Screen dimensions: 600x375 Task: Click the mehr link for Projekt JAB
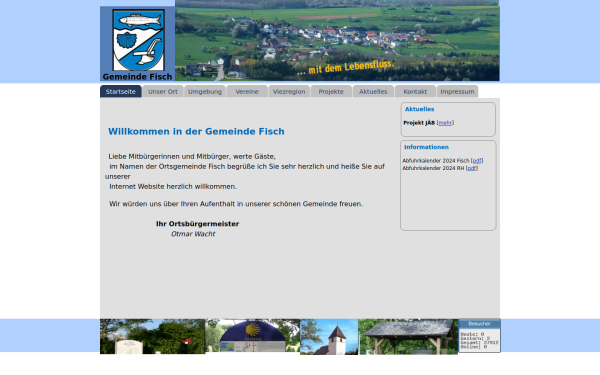click(445, 123)
